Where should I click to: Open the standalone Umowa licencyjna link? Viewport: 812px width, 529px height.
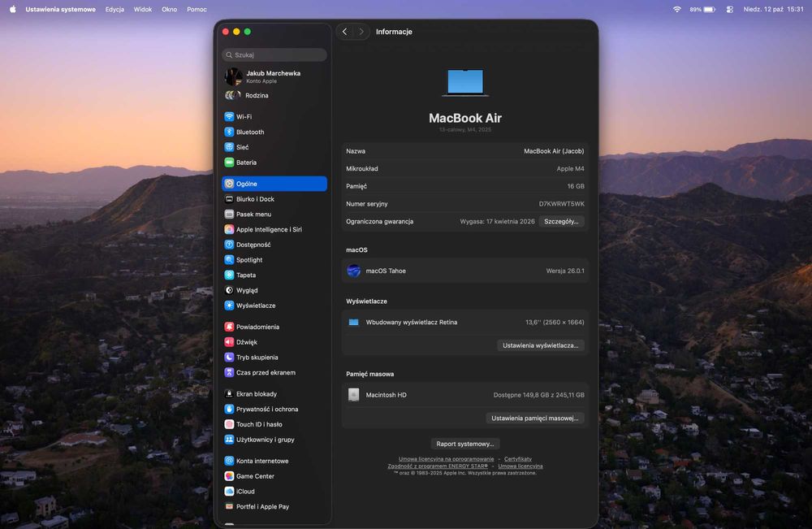520,466
